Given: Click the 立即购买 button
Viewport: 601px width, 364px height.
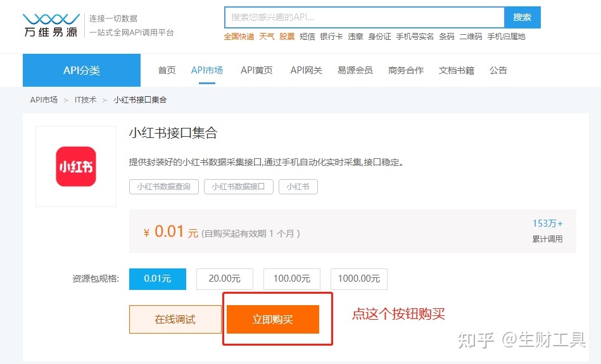Looking at the screenshot, I should (x=273, y=319).
